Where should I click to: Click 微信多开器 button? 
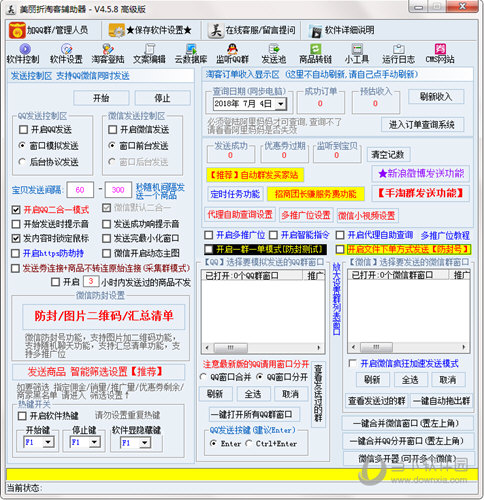pos(408,459)
